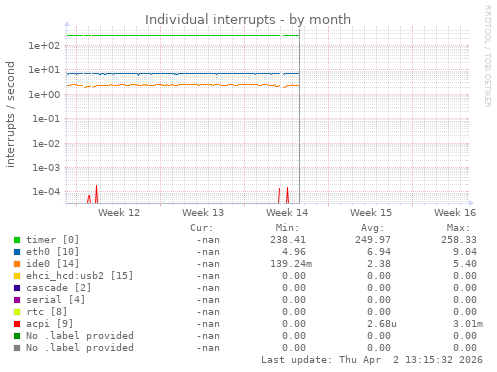
Task: Click the 1e-04 y-axis label
Action: click(x=46, y=192)
